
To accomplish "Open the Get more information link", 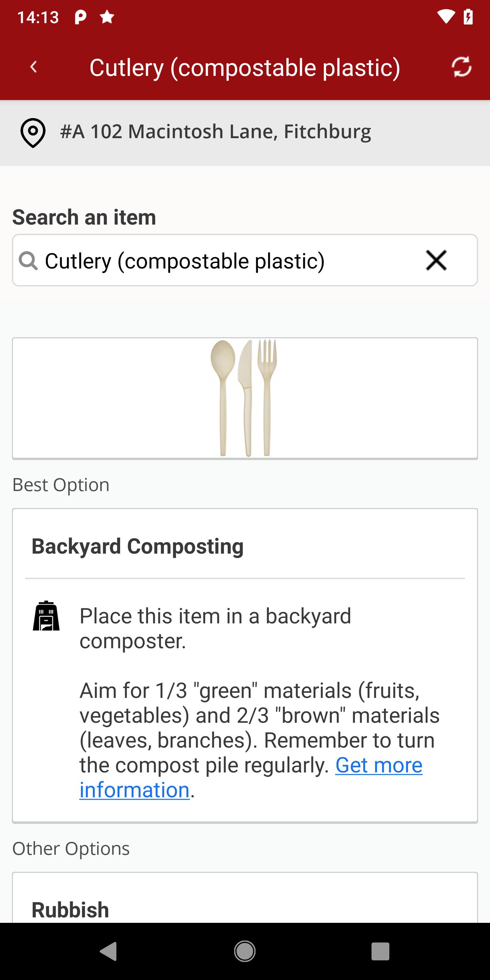I will [251, 777].
